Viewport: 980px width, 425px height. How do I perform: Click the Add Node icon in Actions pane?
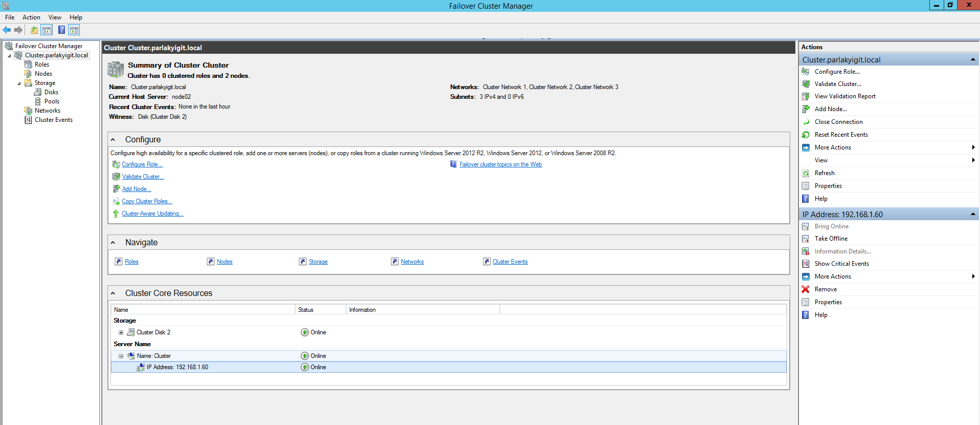pyautogui.click(x=806, y=109)
